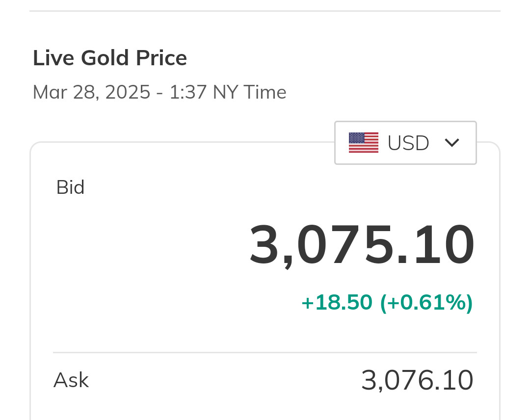
Task: Tap the month Mar in the timestamp
Action: 50,92
